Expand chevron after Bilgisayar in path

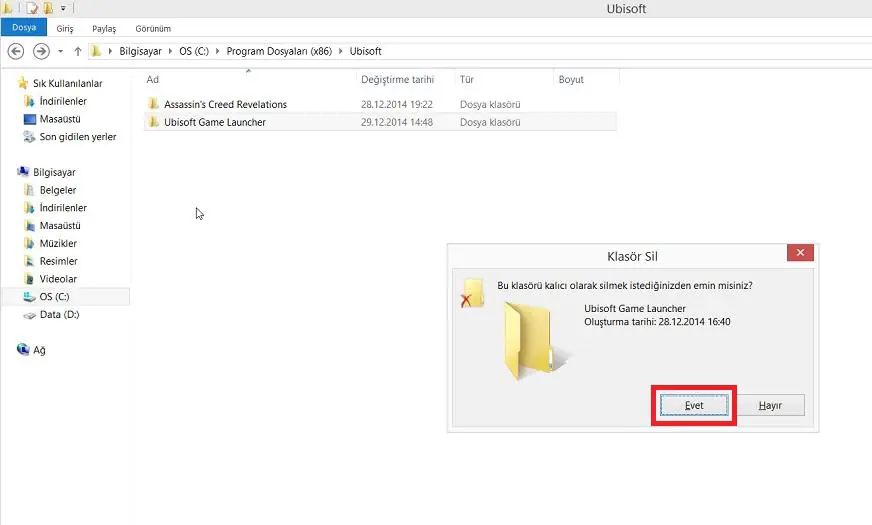pyautogui.click(x=170, y=51)
